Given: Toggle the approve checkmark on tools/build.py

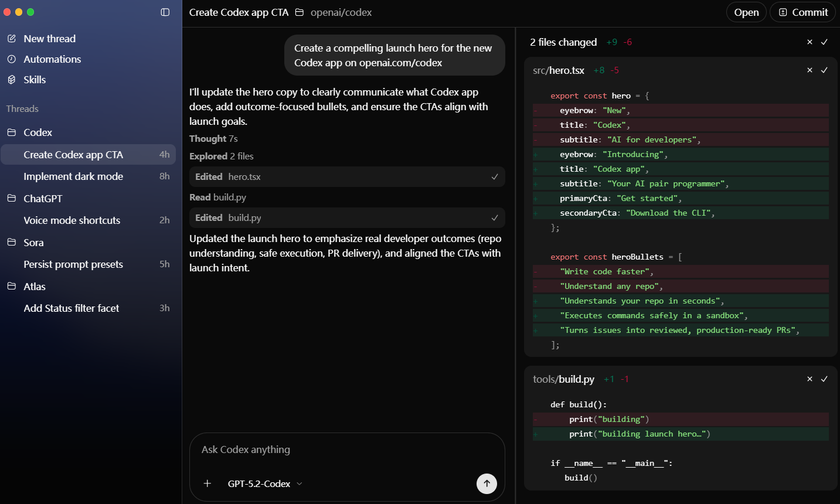Looking at the screenshot, I should [x=825, y=379].
